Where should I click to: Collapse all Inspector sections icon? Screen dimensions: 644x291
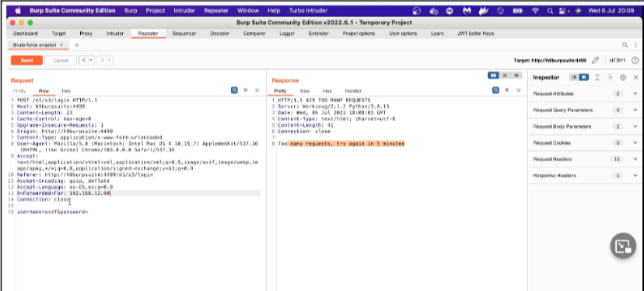point(611,77)
